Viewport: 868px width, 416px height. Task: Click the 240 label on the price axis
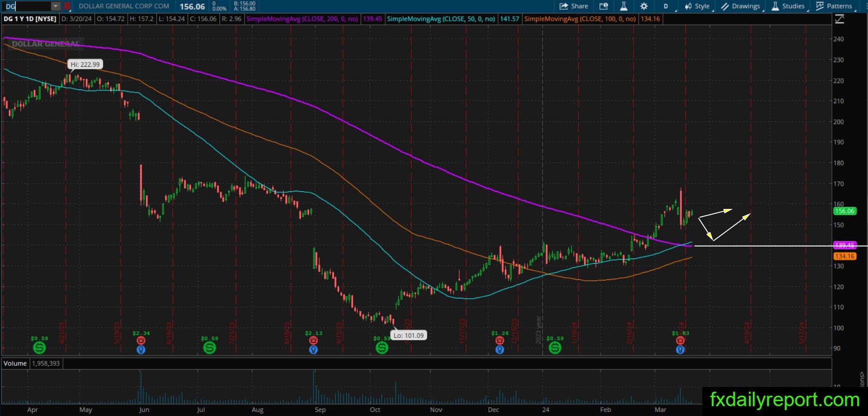[x=838, y=39]
